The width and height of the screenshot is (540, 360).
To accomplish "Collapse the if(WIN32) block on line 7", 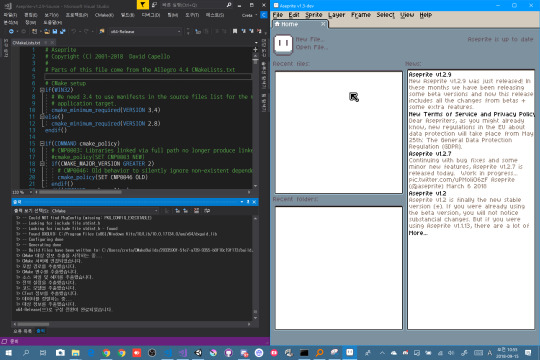I will [42, 90].
